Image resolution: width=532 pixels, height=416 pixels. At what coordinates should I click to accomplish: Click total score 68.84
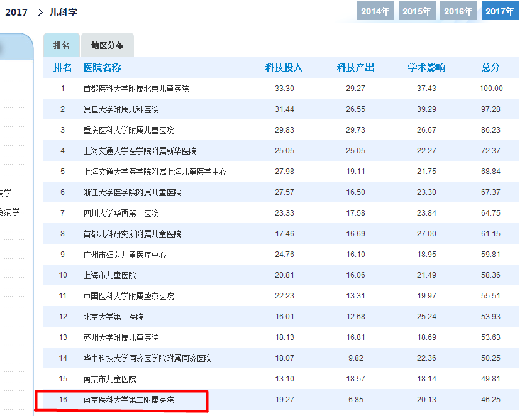pos(490,171)
